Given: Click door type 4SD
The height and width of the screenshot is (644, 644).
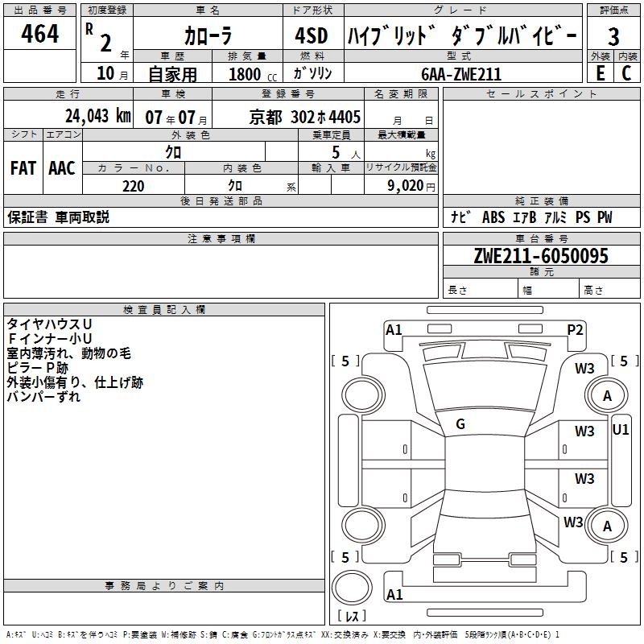Looking at the screenshot, I should [312, 35].
